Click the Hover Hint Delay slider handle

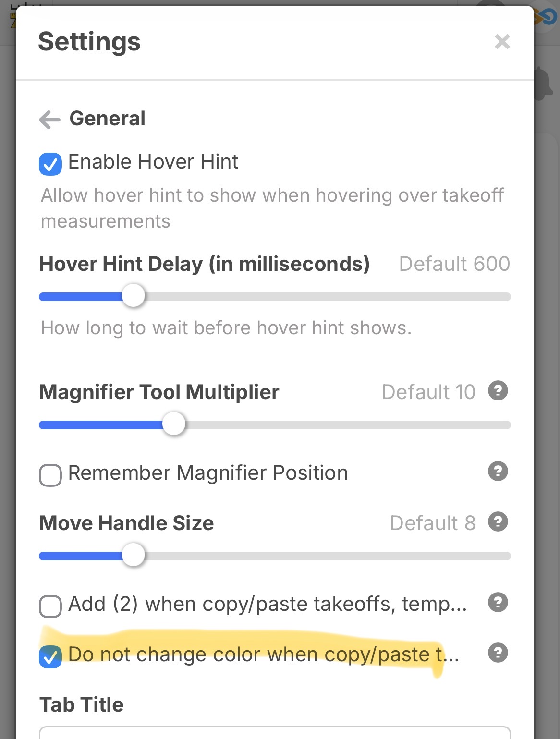click(134, 296)
